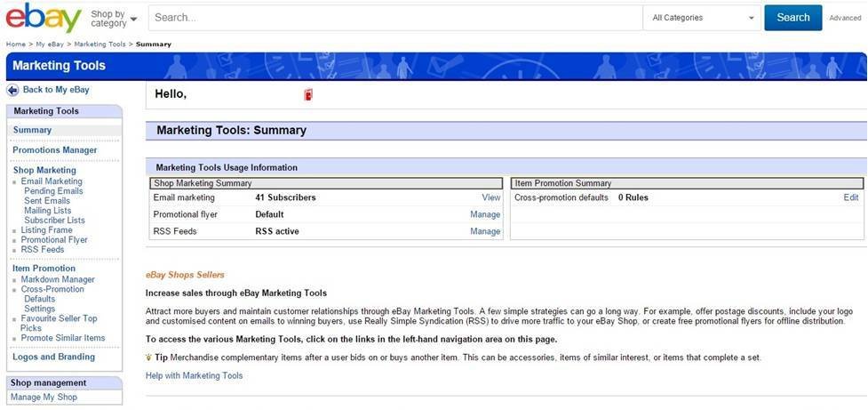Open RSS Feeds in the sidebar

pos(43,249)
